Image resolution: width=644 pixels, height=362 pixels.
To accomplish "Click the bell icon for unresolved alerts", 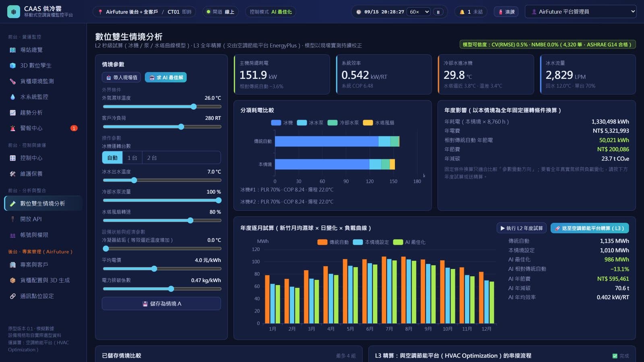I will [x=462, y=12].
